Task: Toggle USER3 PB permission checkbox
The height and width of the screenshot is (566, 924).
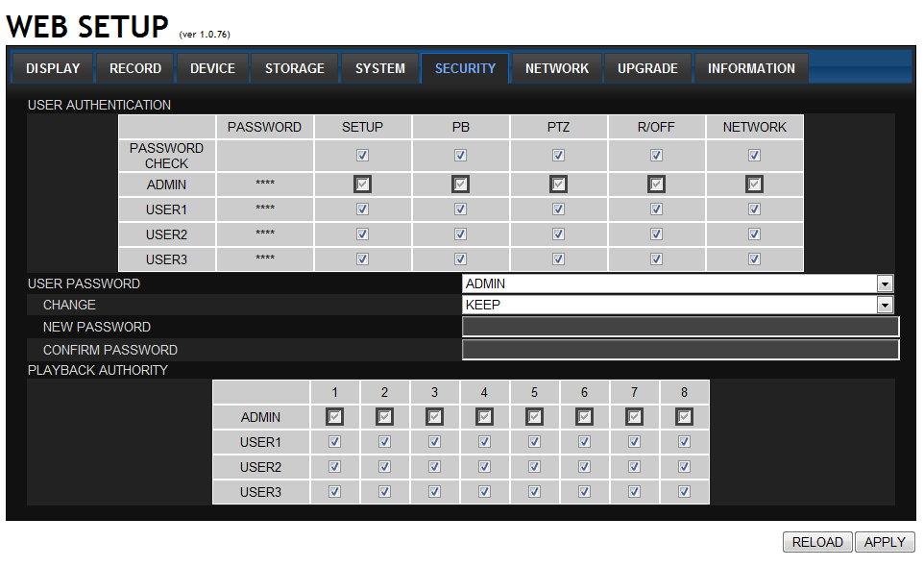Action: pos(460,258)
